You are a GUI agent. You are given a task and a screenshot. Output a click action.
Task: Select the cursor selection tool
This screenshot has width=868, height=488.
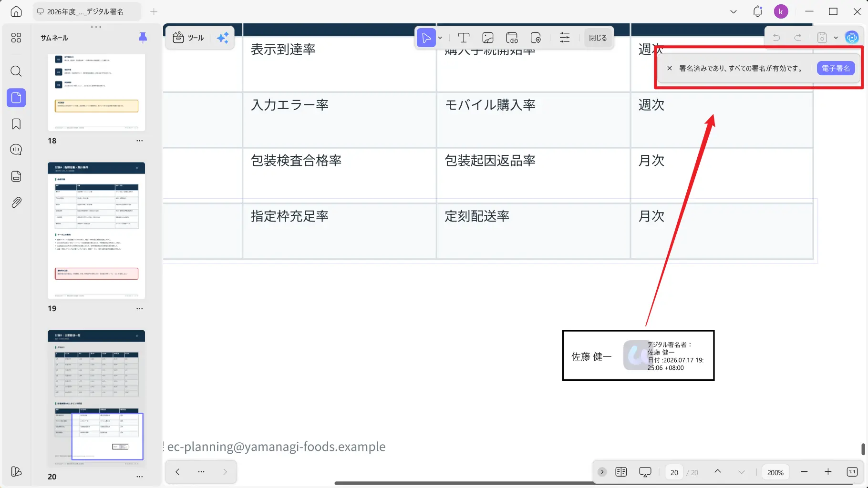click(x=426, y=38)
